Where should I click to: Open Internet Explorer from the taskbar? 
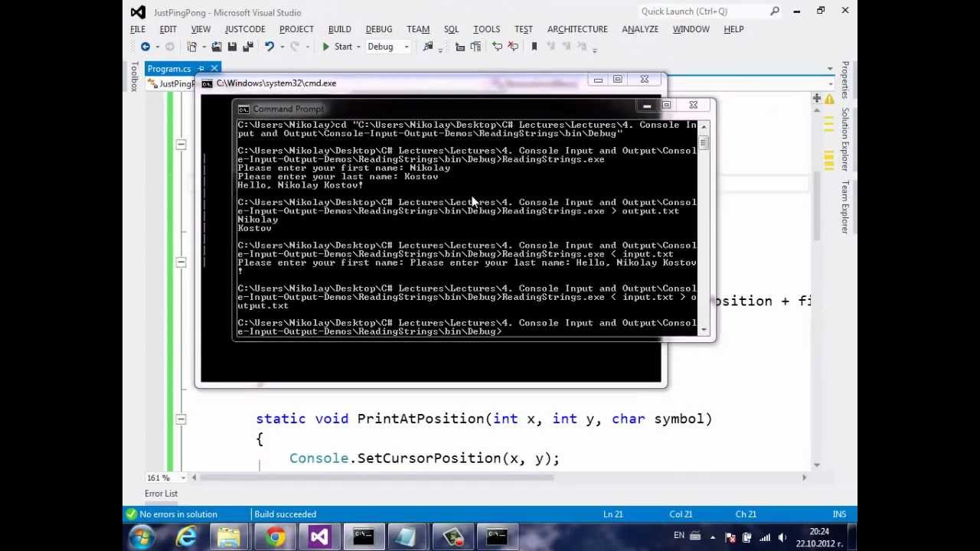pos(186,536)
